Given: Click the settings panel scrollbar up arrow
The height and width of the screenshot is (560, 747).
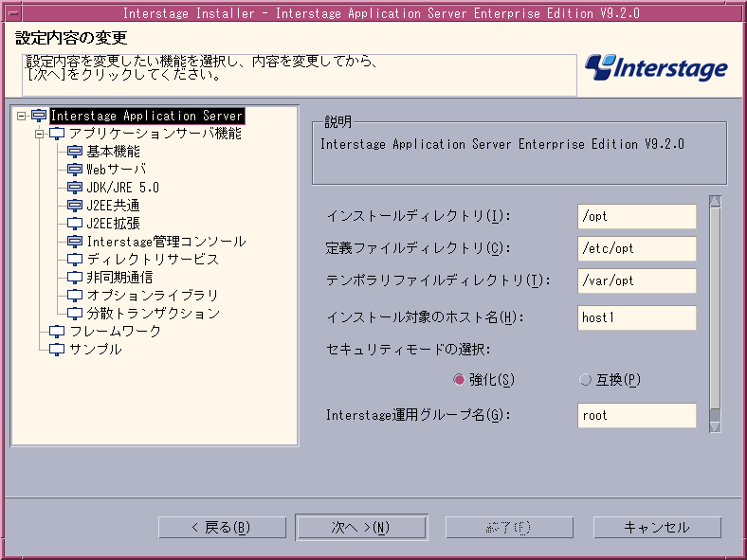Looking at the screenshot, I should point(715,202).
